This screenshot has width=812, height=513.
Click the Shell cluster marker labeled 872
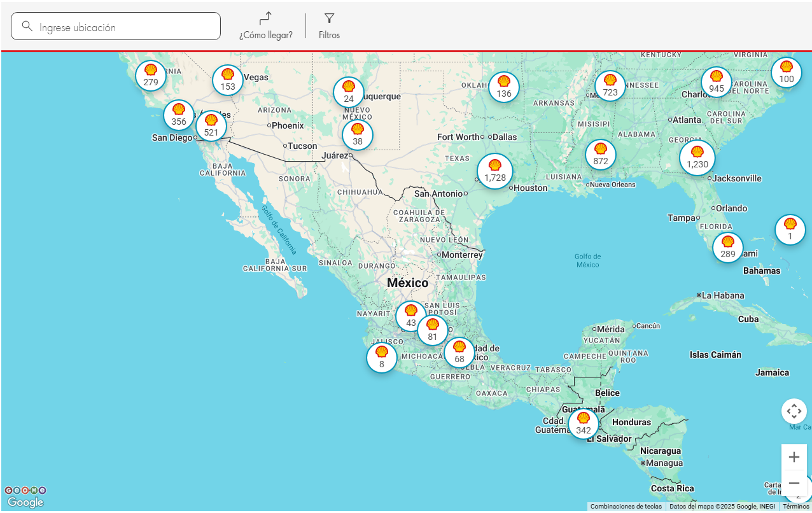click(601, 155)
